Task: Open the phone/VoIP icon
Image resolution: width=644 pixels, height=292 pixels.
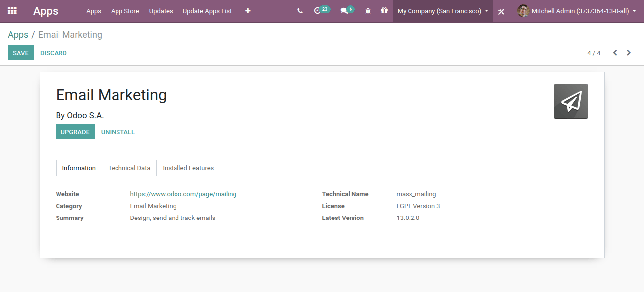Action: point(300,11)
